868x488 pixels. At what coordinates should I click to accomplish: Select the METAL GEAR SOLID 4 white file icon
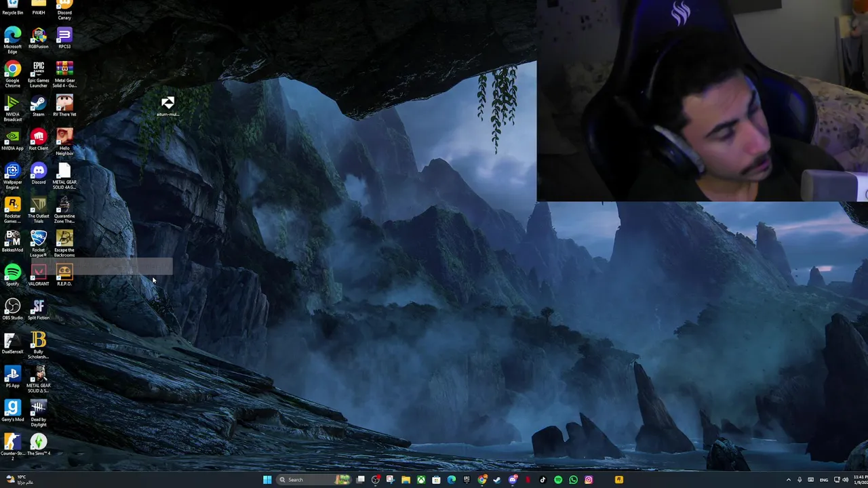[64, 176]
